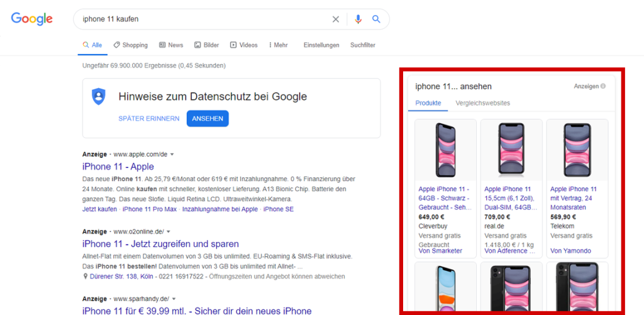Open the iPhone 11 Pro Max sitelink
Screen dimensions: 644x315
(x=150, y=209)
